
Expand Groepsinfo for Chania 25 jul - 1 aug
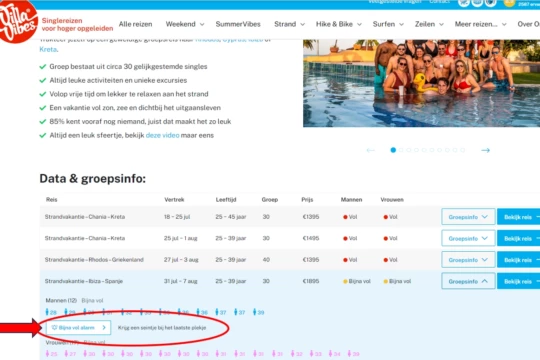468,238
